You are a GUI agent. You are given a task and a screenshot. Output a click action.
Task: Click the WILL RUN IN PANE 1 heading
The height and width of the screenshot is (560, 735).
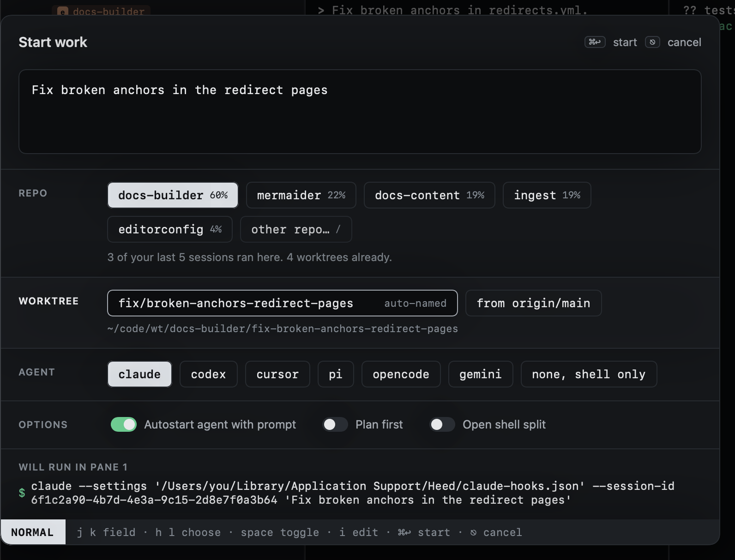click(x=73, y=467)
